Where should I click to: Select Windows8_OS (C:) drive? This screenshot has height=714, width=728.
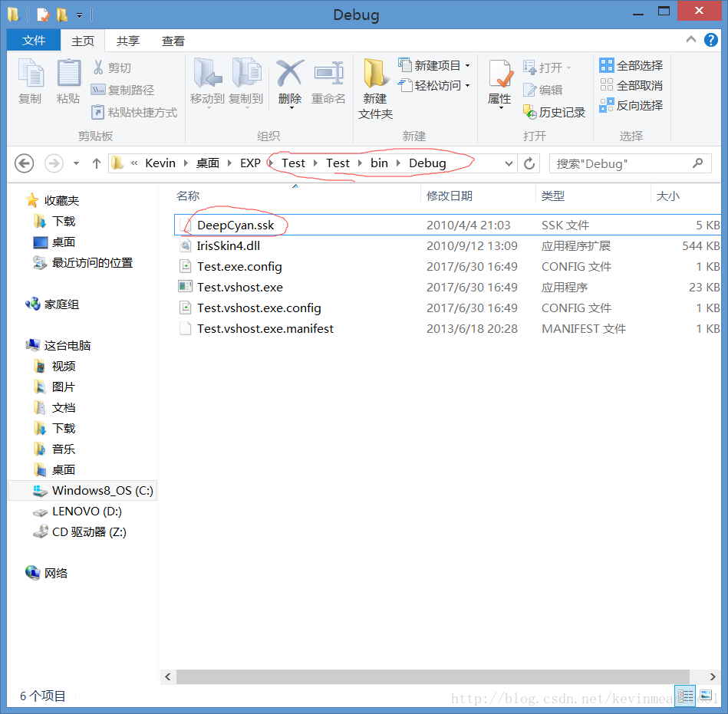click(83, 490)
